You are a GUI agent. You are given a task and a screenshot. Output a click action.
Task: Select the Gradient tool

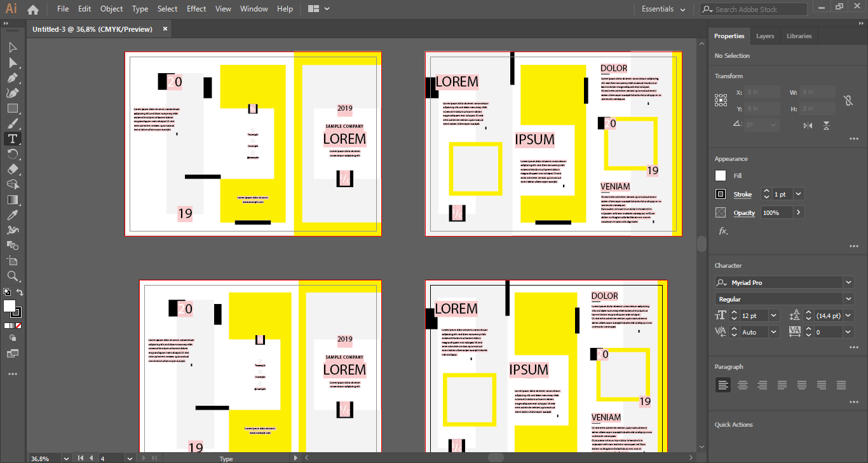12,200
